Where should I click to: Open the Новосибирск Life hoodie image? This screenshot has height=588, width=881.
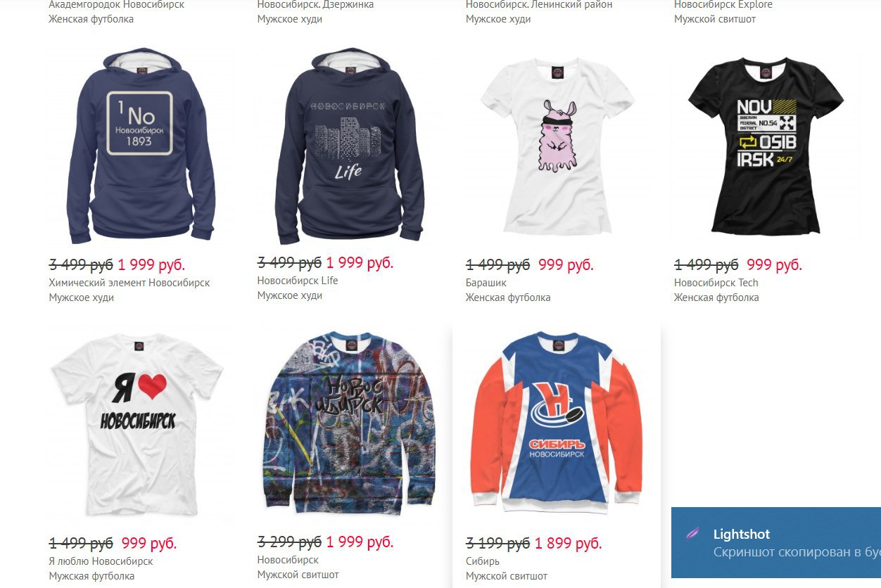click(x=348, y=146)
